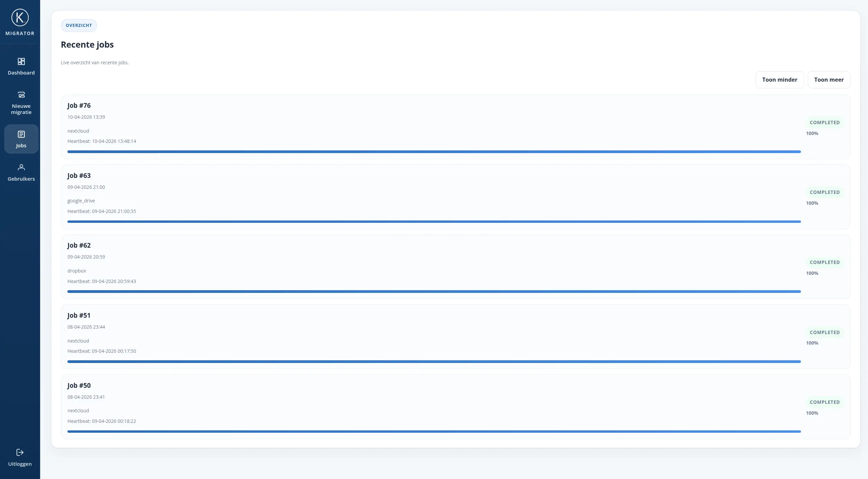
Task: Click the Migrator K logo icon
Action: [x=20, y=18]
